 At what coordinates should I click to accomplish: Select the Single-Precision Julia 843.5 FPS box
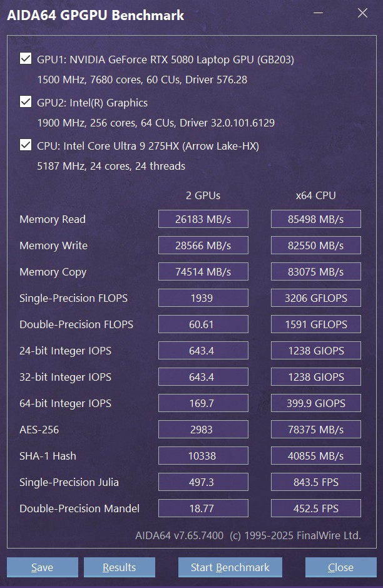315,482
